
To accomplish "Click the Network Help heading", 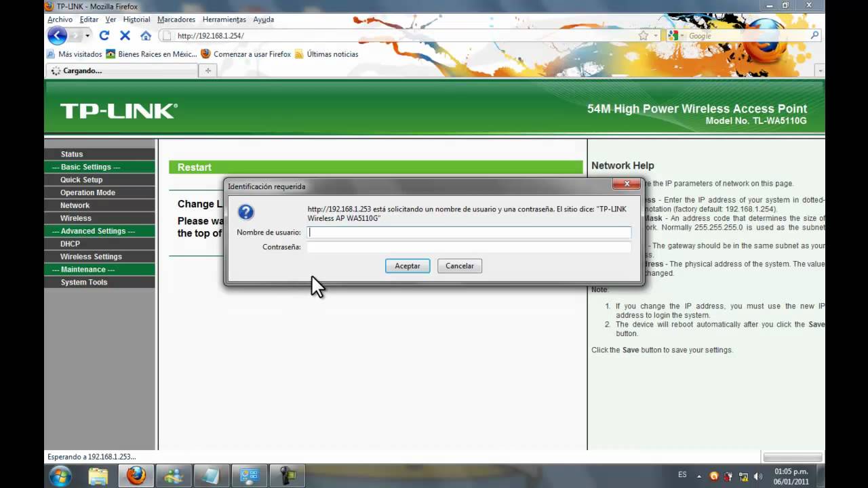I will point(623,165).
